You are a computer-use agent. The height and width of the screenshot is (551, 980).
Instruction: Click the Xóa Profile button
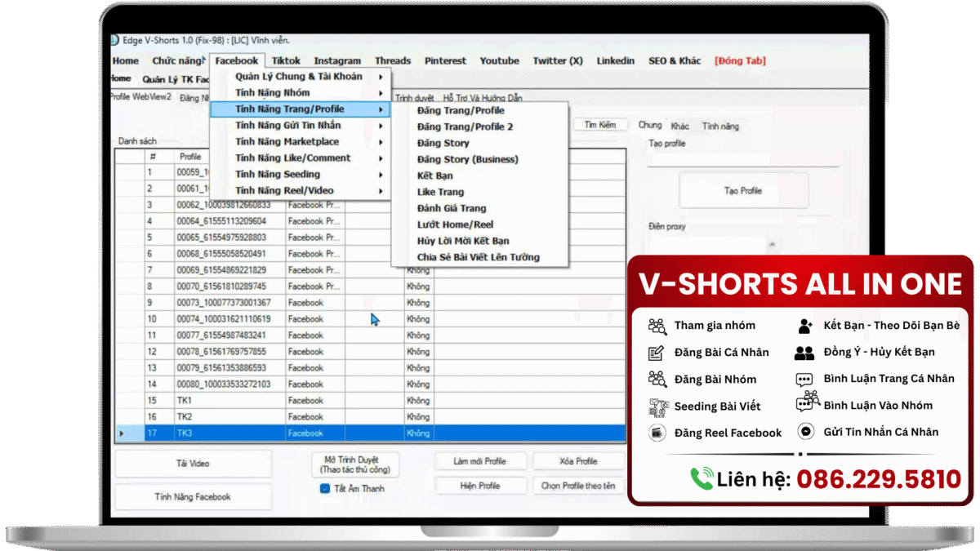click(578, 461)
